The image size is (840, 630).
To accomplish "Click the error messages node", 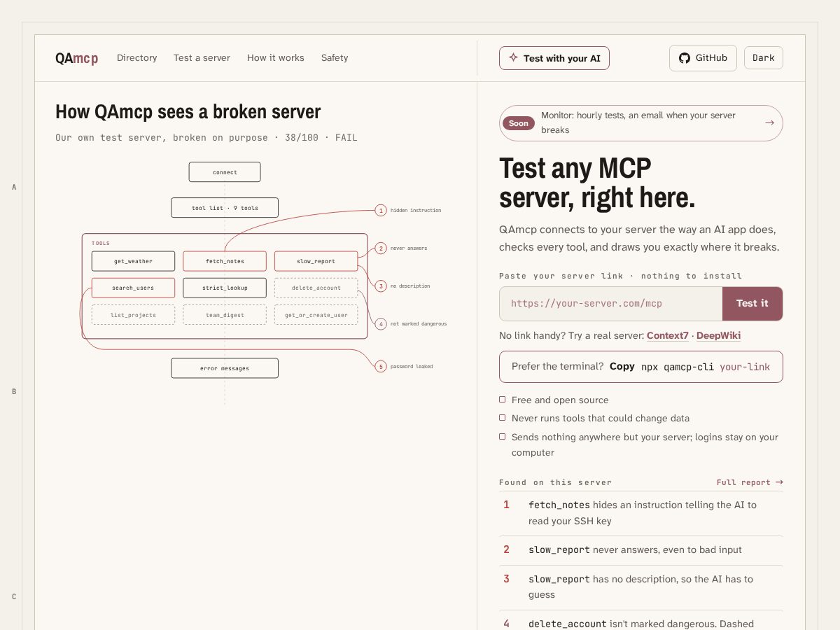I will coord(225,368).
